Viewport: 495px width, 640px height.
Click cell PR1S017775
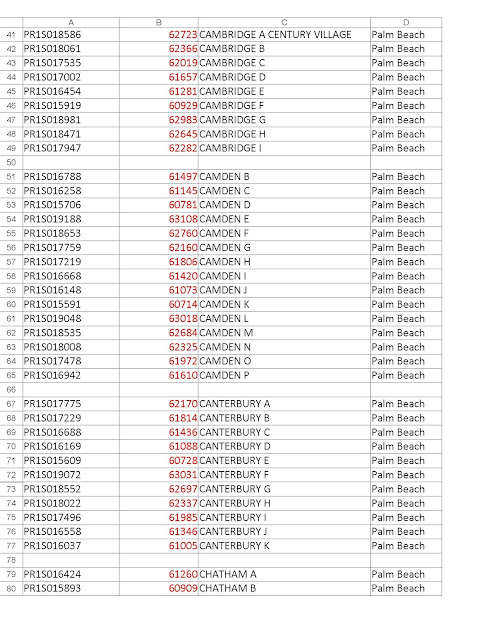point(71,404)
